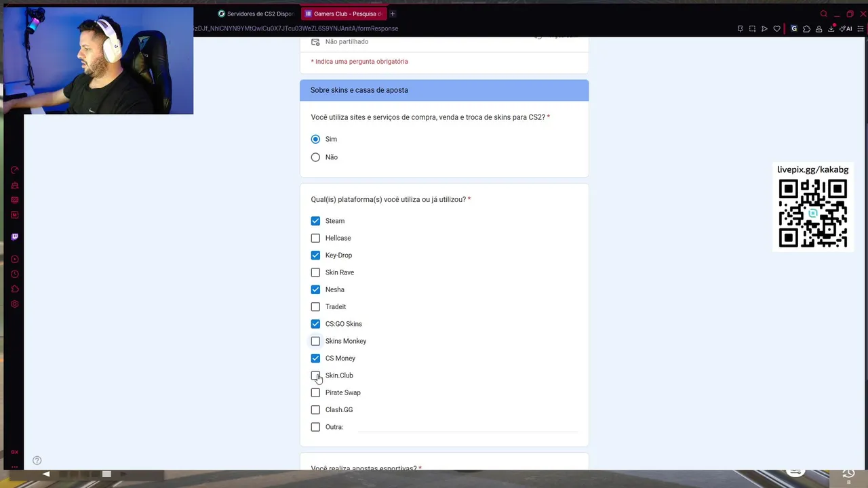Open the downloads icon in the toolbar
Image resolution: width=868 pixels, height=488 pixels.
tap(831, 28)
